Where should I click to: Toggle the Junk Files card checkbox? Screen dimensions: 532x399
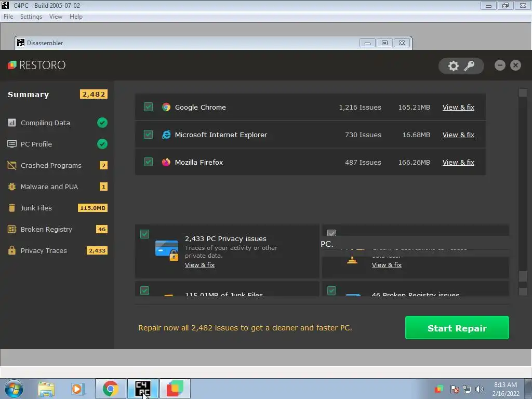[144, 291]
